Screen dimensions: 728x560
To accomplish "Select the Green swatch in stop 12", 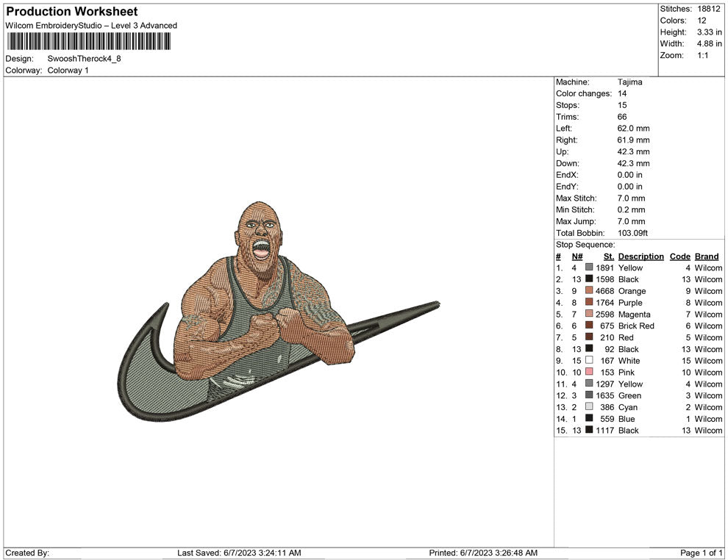I will click(589, 395).
